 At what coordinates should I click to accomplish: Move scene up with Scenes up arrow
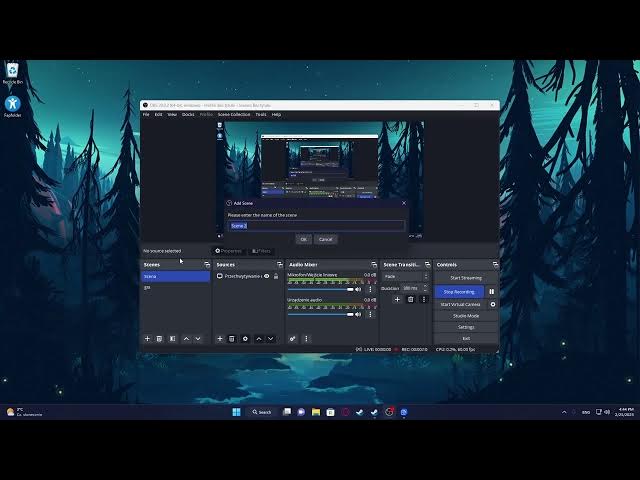pyautogui.click(x=187, y=339)
